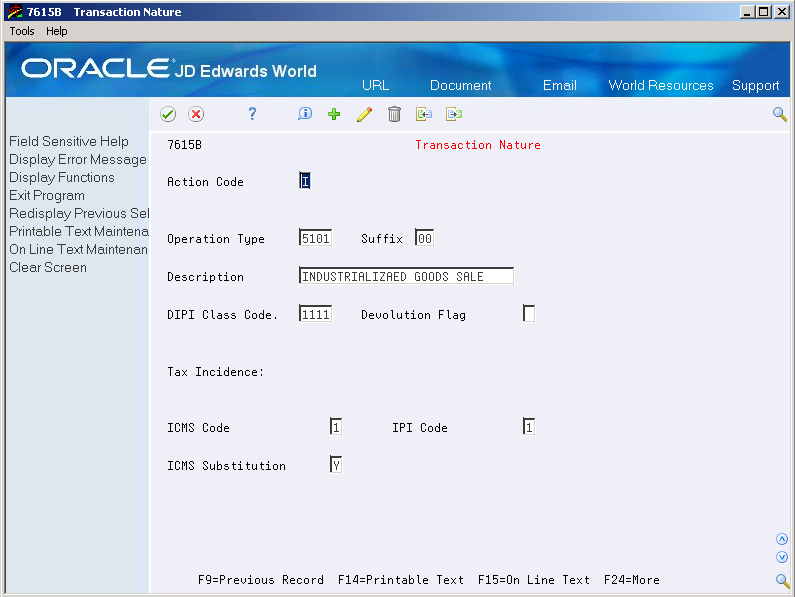Open the Document link in banner
This screenshot has width=795, height=597.
(460, 85)
